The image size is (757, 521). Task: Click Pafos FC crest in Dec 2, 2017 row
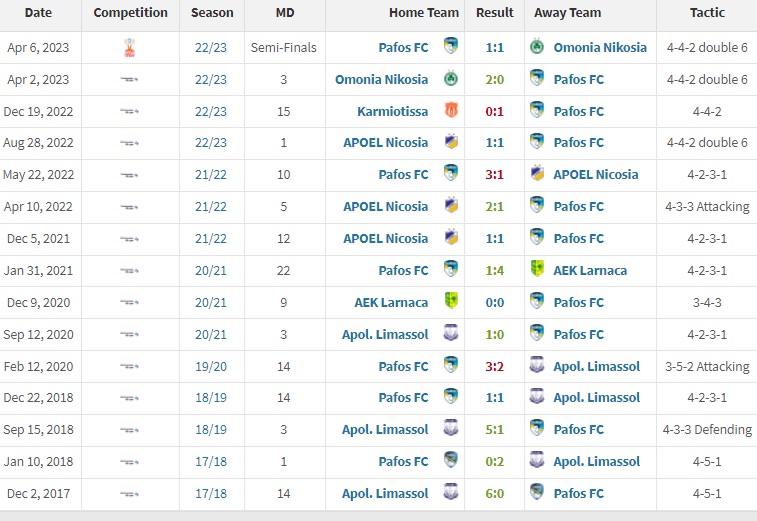(x=537, y=492)
